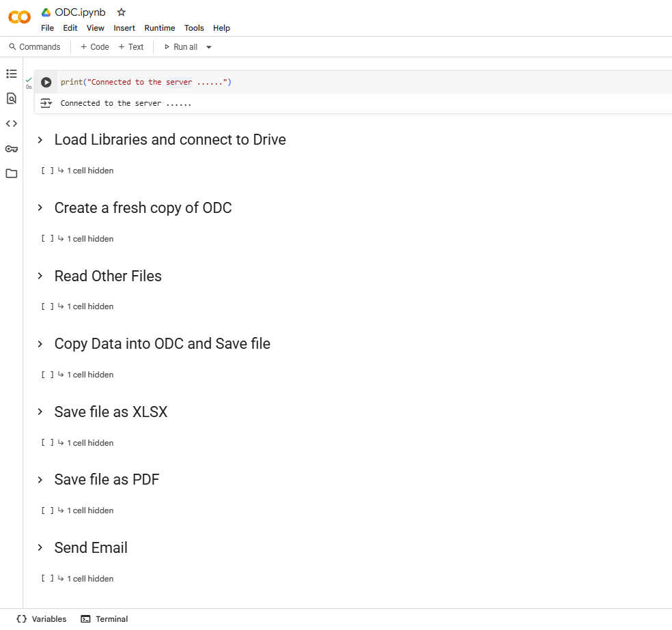The width and height of the screenshot is (672, 630).
Task: Open the Commands search
Action: pyautogui.click(x=35, y=47)
